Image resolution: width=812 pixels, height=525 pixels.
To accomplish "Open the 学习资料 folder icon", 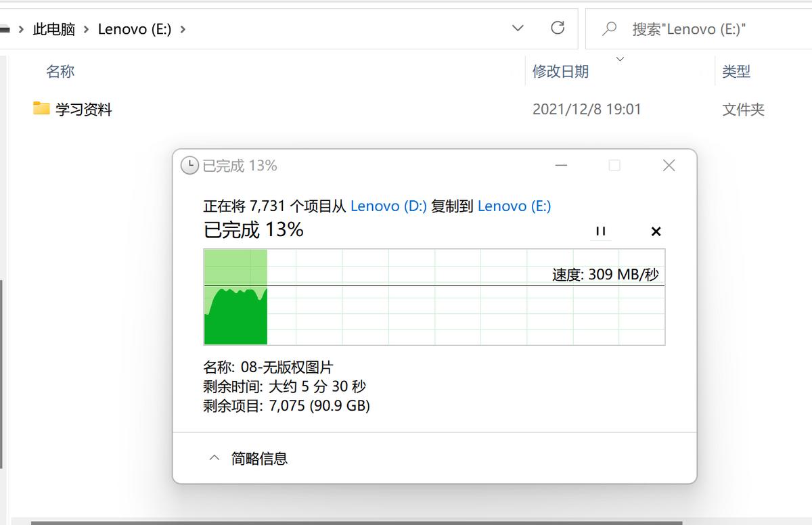I will [x=42, y=109].
